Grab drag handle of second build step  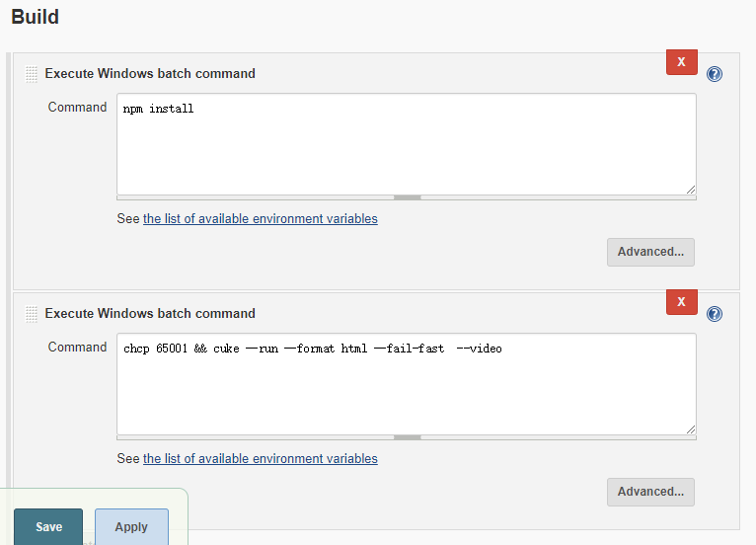32,314
